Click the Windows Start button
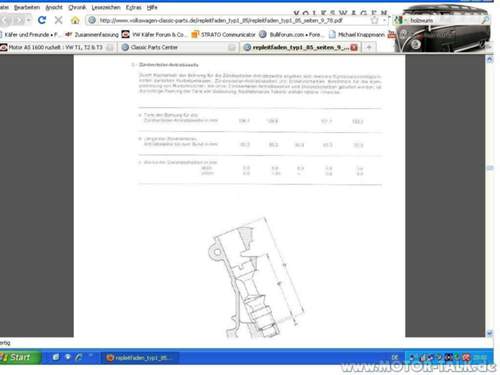This screenshot has height=375, width=500. point(20,357)
